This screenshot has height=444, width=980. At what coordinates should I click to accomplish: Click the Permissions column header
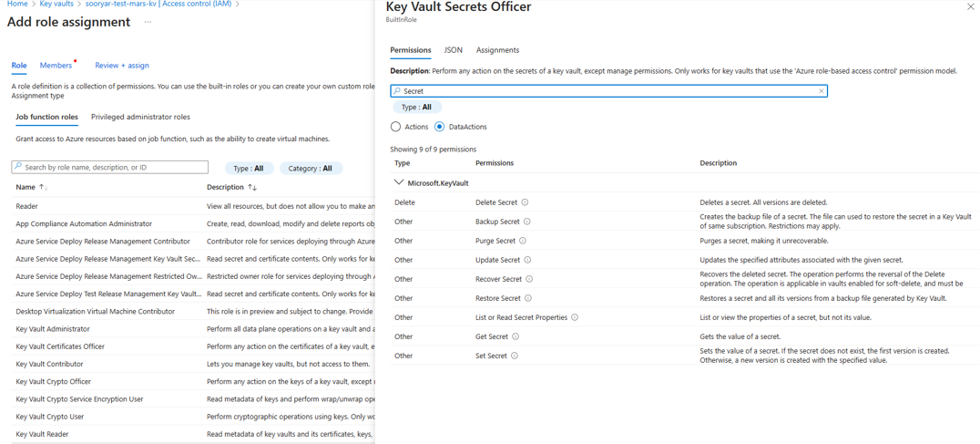click(x=495, y=163)
